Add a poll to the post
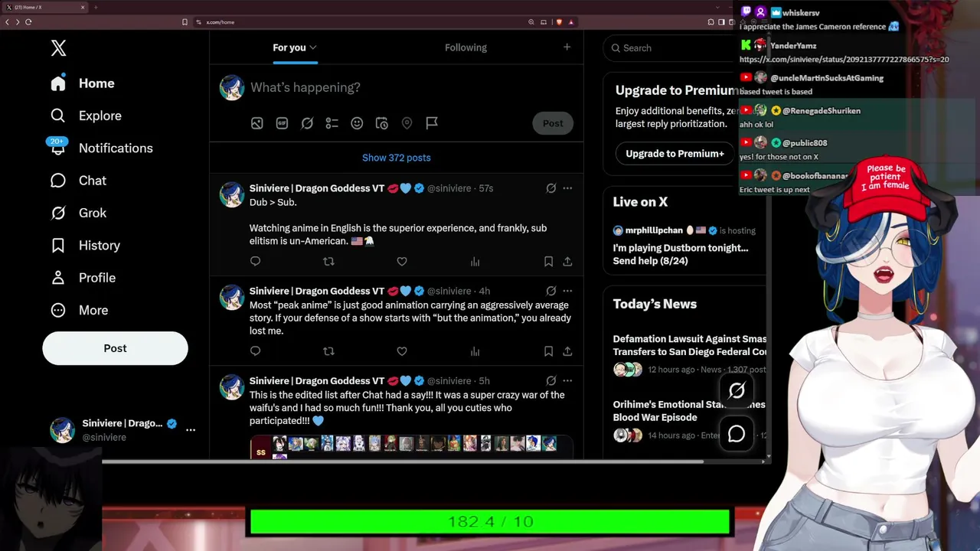Image resolution: width=980 pixels, height=551 pixels. tap(332, 123)
